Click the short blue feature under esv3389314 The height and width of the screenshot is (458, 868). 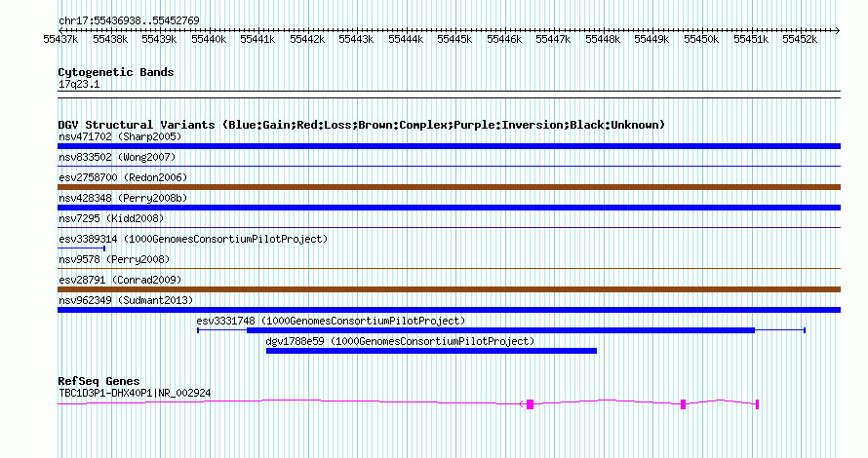[81, 248]
